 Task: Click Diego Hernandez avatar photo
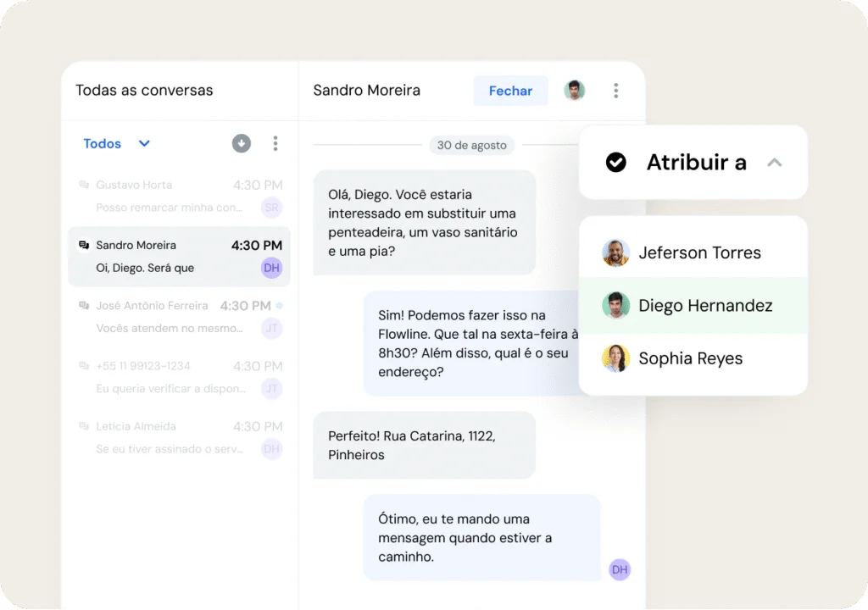pyautogui.click(x=615, y=306)
